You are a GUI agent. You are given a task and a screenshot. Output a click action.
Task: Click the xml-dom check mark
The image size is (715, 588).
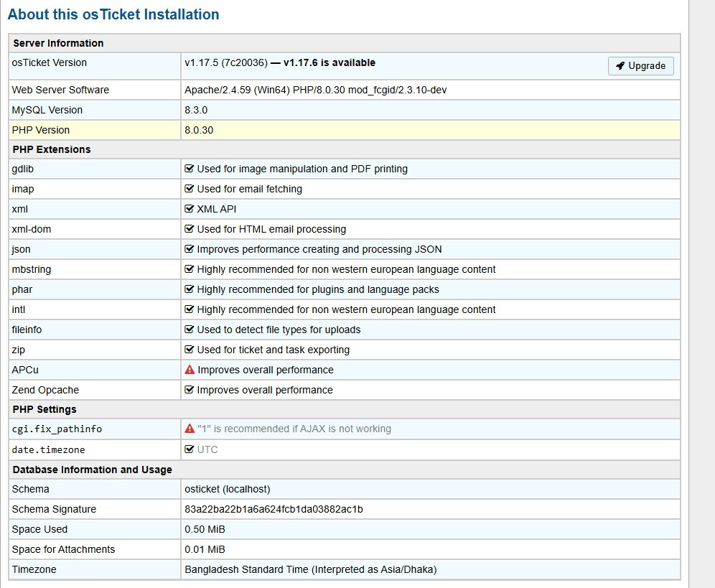(x=190, y=229)
